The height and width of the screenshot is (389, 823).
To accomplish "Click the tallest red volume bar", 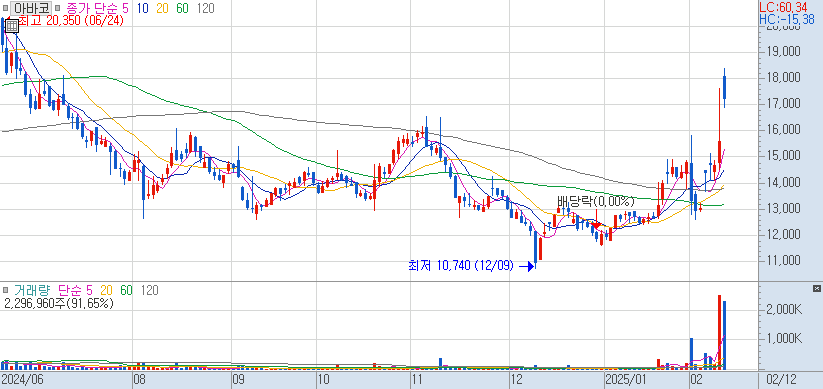I will pos(719,332).
